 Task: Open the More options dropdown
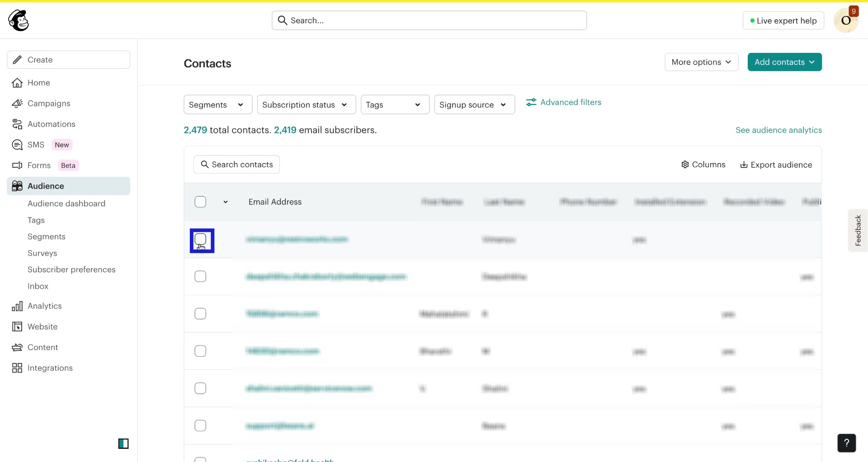click(x=701, y=62)
